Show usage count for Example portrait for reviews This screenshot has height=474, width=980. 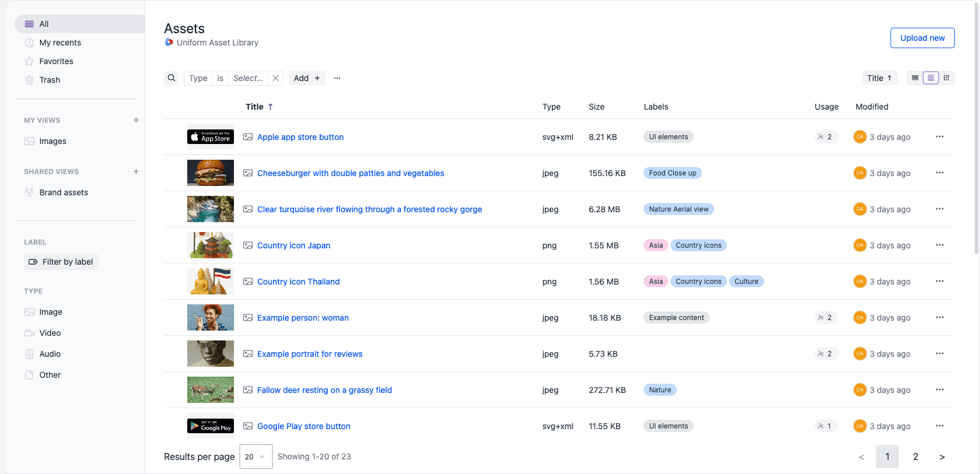tap(826, 354)
